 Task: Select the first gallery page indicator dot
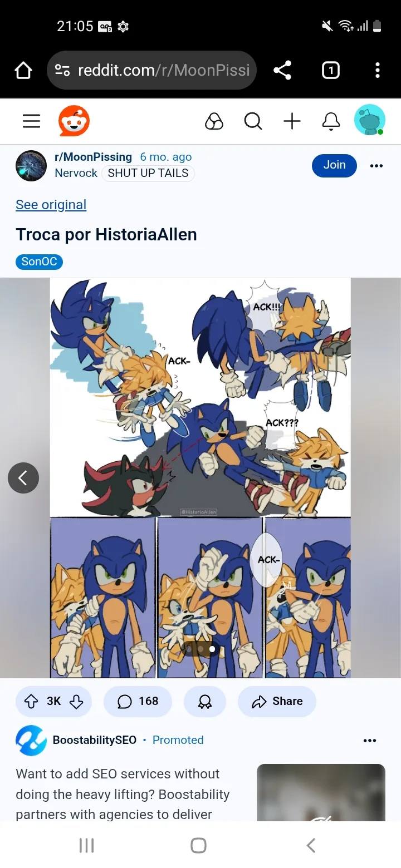(x=189, y=649)
